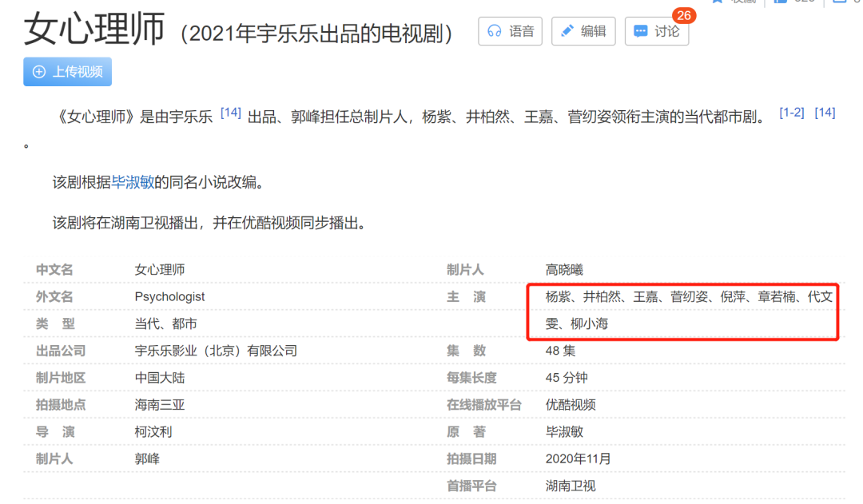Click the 优酷视频 platform value
Viewport: 863px width, 504px height.
[571, 404]
